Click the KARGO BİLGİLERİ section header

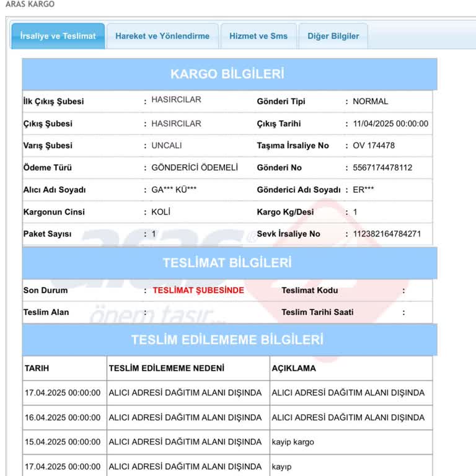tap(229, 74)
